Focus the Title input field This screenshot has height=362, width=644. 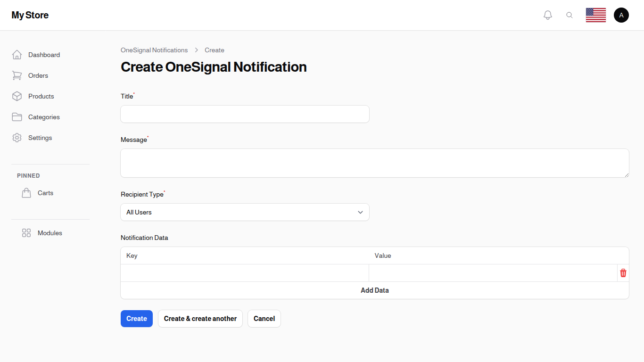click(x=245, y=114)
